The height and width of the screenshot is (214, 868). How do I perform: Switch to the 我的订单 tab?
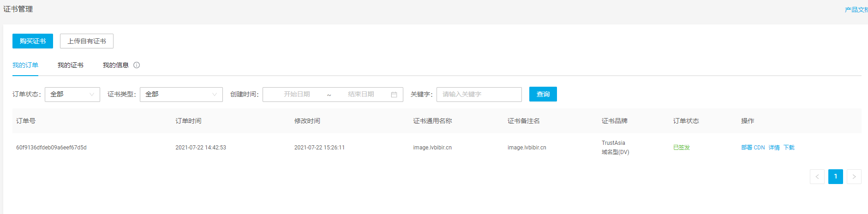point(25,65)
